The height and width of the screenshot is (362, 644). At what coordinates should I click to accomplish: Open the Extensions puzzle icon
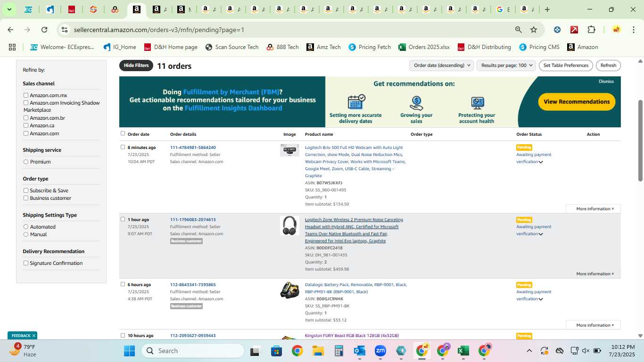pos(591,30)
